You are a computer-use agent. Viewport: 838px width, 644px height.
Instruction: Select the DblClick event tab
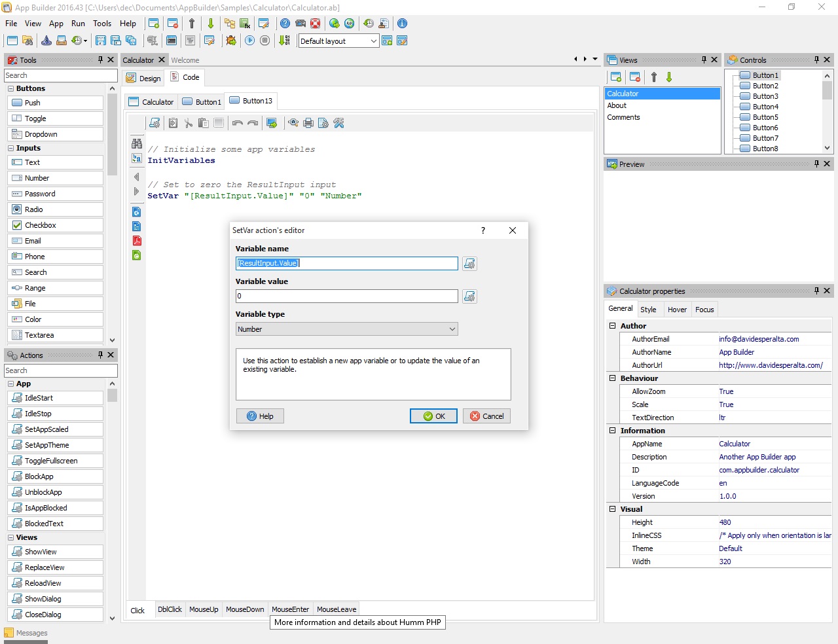coord(170,609)
